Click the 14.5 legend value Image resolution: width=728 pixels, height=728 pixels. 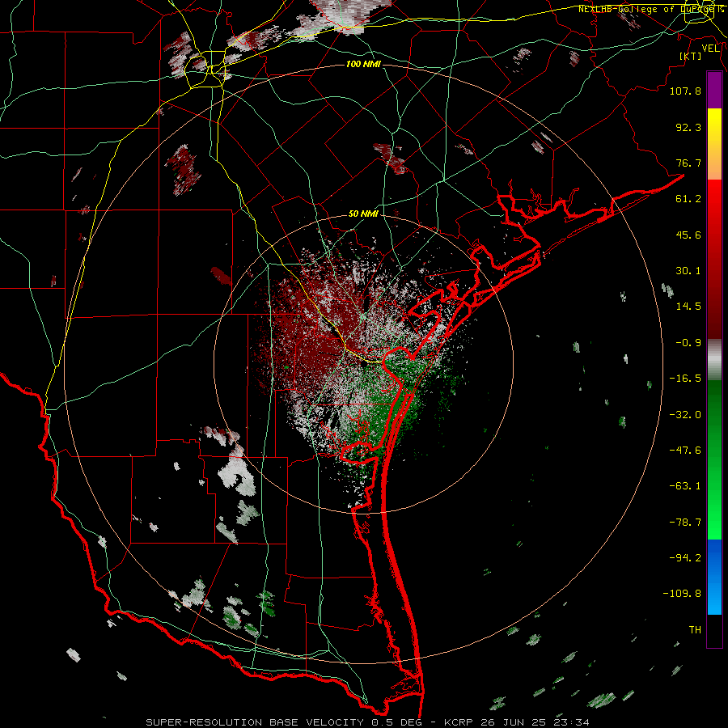click(688, 307)
